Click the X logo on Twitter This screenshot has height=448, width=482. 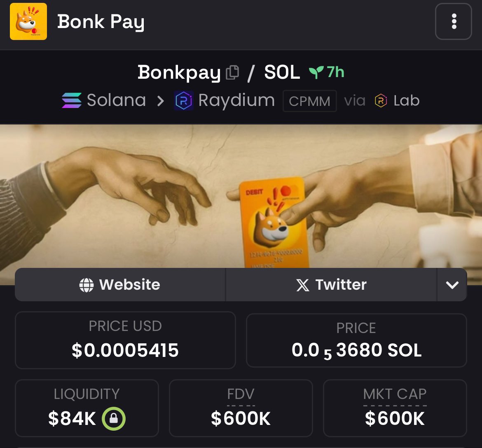[x=303, y=285]
